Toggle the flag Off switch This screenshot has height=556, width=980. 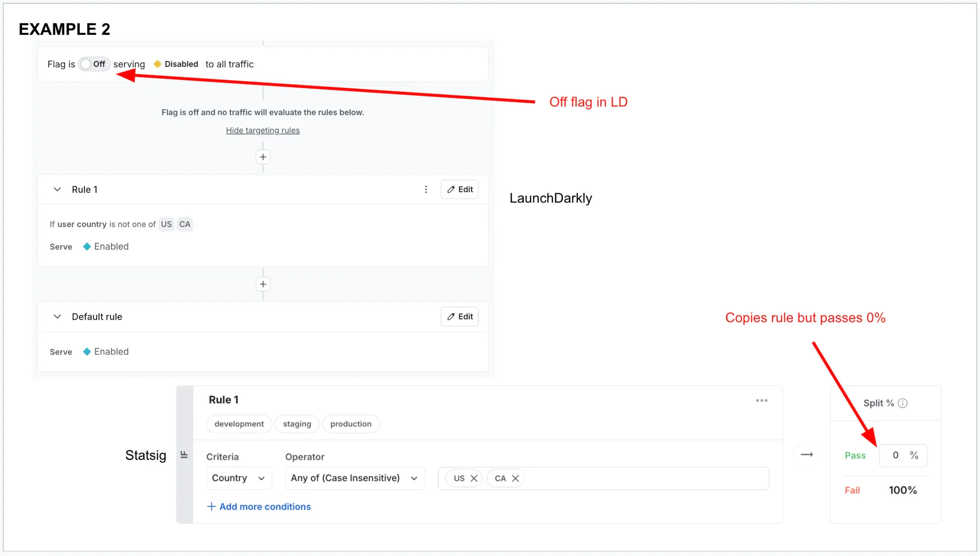94,64
